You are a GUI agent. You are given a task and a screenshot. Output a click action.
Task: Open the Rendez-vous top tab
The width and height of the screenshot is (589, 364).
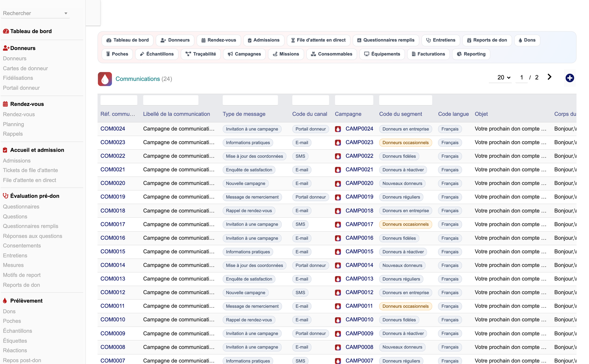coord(219,40)
